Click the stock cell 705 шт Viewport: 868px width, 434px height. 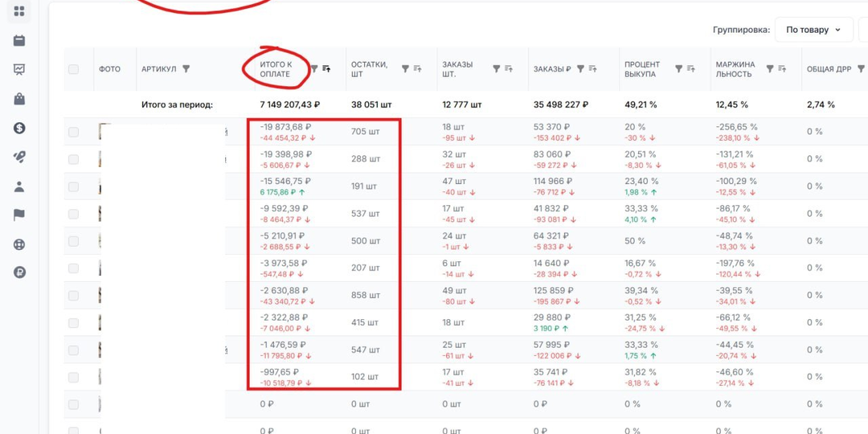click(366, 132)
